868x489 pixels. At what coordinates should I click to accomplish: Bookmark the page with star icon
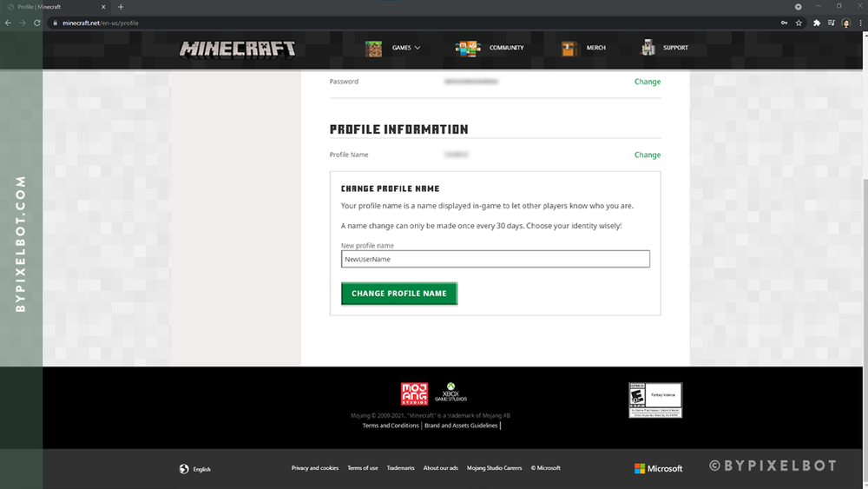[x=799, y=23]
